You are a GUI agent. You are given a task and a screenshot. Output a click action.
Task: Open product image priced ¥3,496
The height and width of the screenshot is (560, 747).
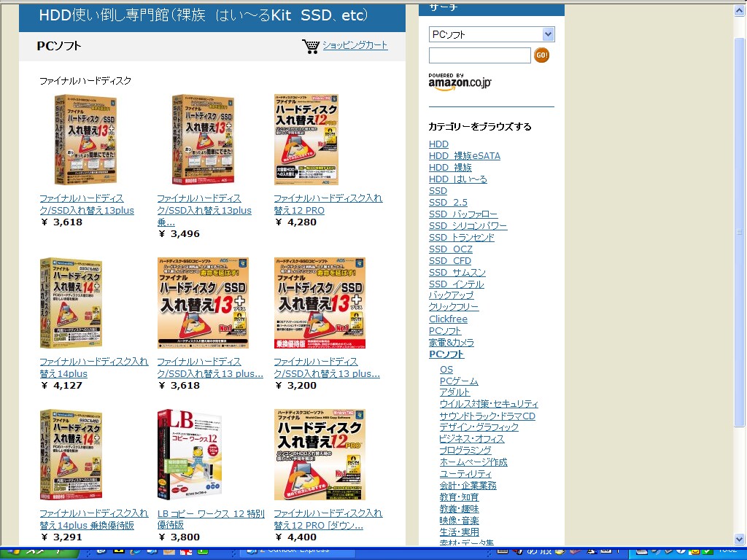click(203, 139)
